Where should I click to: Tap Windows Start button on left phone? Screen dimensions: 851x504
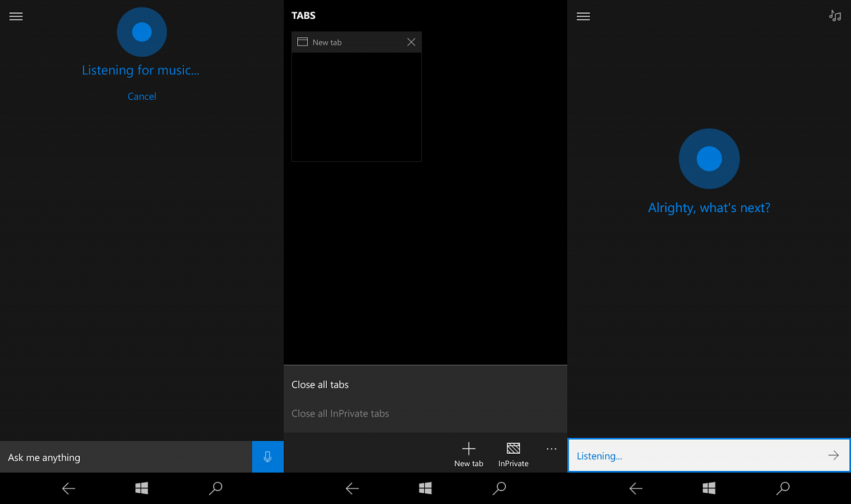pyautogui.click(x=142, y=488)
